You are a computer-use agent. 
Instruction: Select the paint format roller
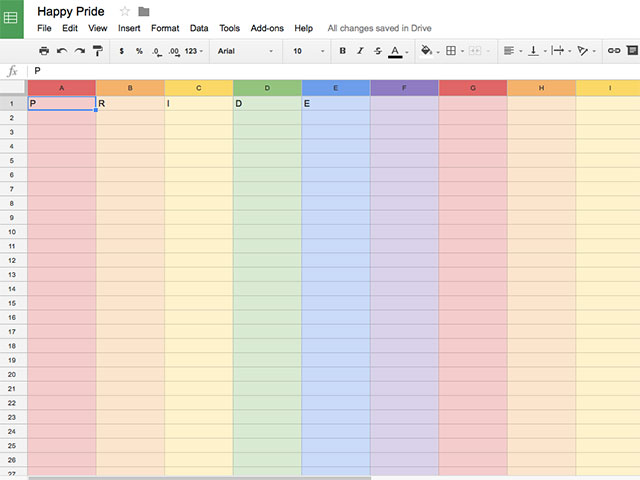(x=97, y=50)
